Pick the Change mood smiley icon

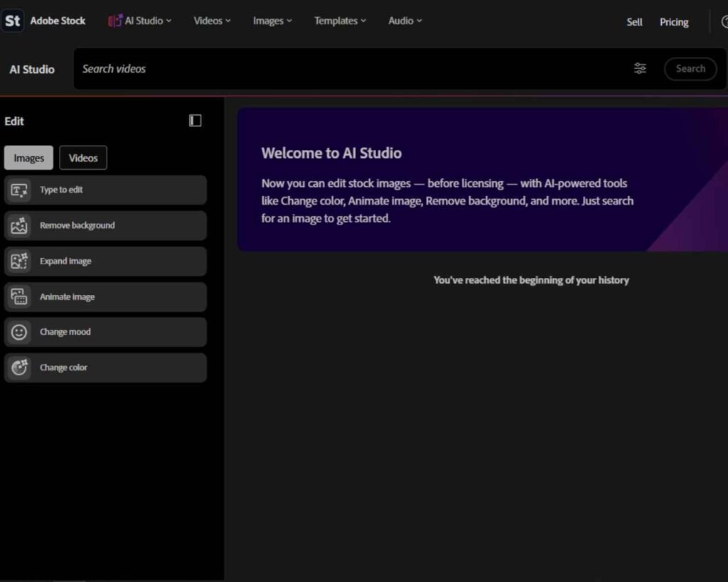tap(19, 332)
